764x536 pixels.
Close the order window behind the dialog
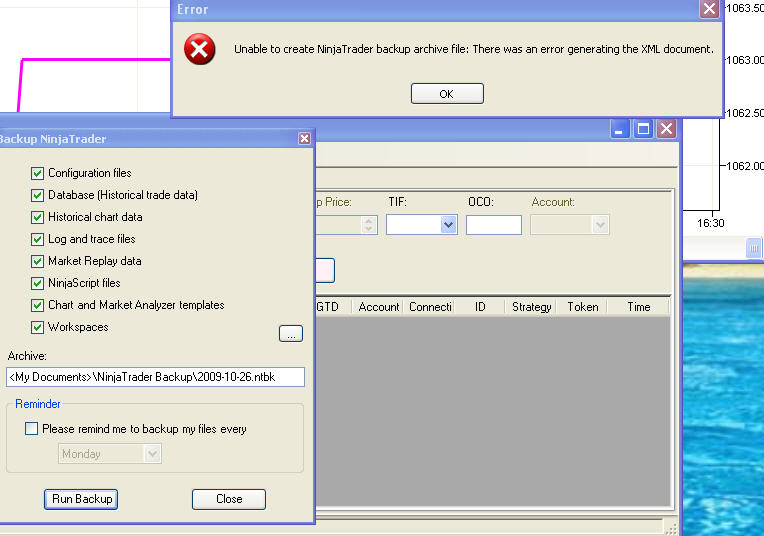(667, 130)
